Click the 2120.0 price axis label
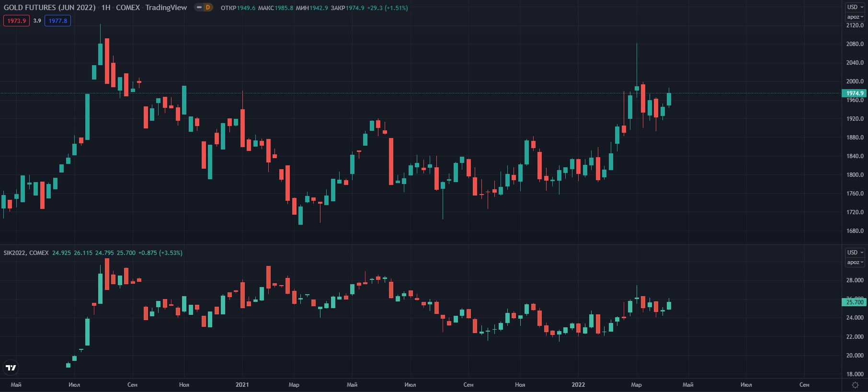Screen dimensions: 868x392 (x=855, y=25)
